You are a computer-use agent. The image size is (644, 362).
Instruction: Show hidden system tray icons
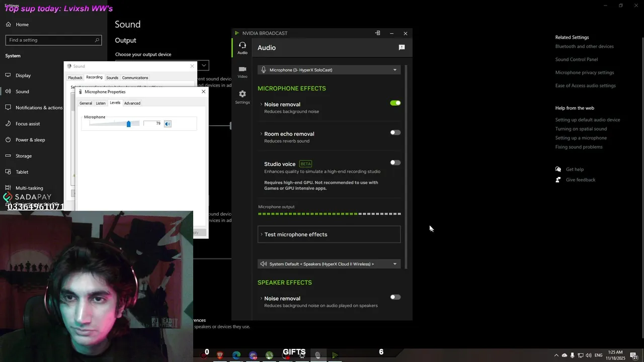click(x=556, y=355)
